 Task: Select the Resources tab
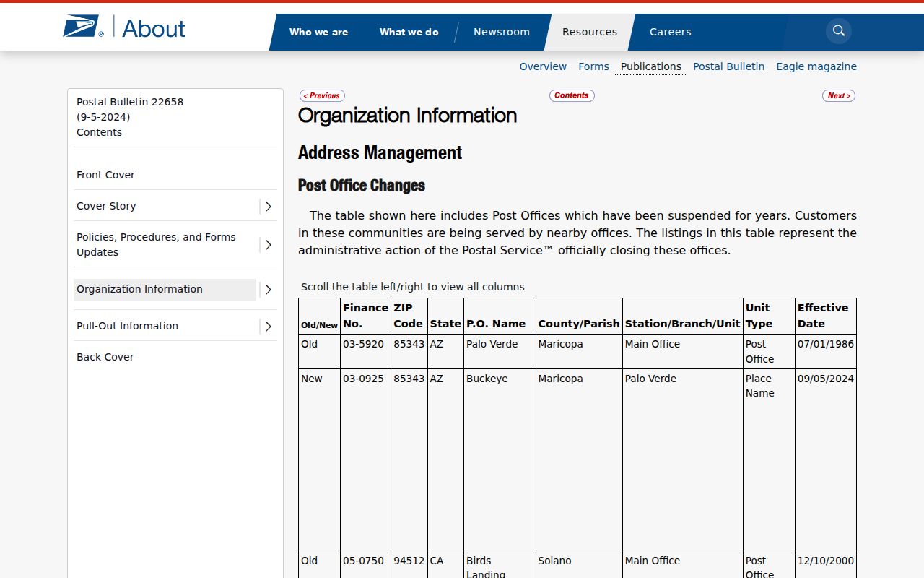coord(590,32)
